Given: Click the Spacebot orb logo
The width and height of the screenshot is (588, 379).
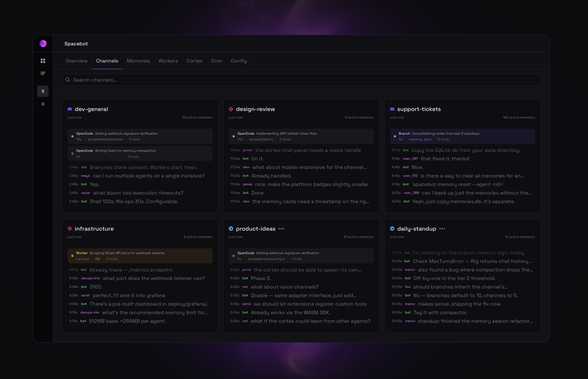Looking at the screenshot, I should (x=43, y=44).
